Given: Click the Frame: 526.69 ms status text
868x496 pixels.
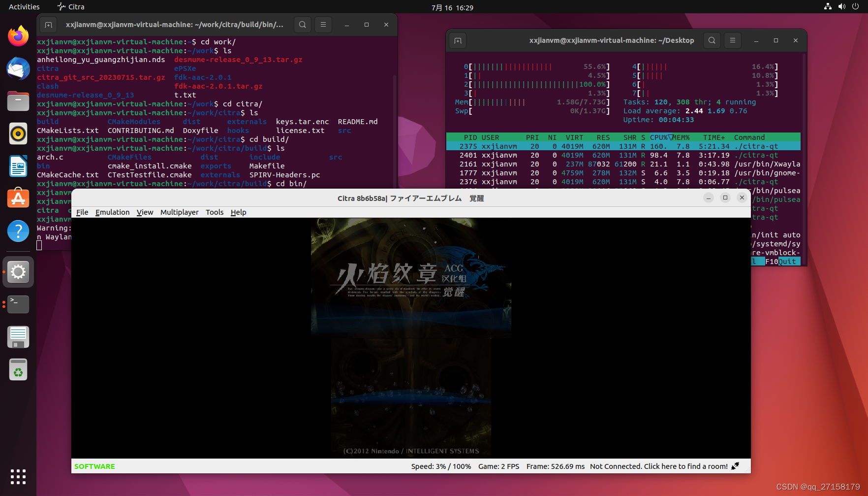Looking at the screenshot, I should pos(556,466).
